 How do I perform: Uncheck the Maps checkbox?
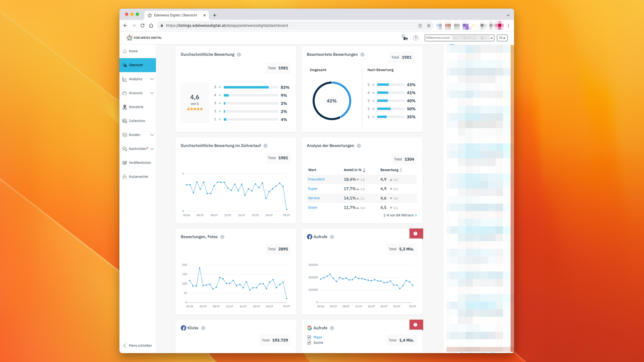pos(309,337)
